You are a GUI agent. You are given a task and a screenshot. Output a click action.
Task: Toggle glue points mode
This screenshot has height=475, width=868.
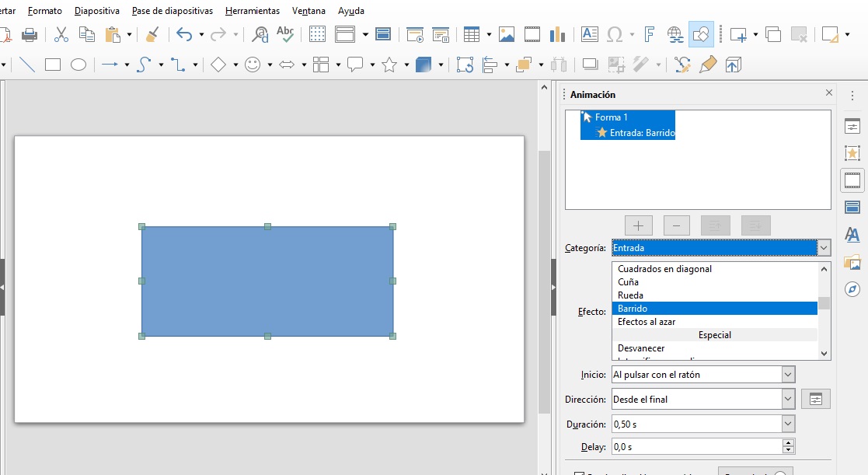(x=708, y=65)
